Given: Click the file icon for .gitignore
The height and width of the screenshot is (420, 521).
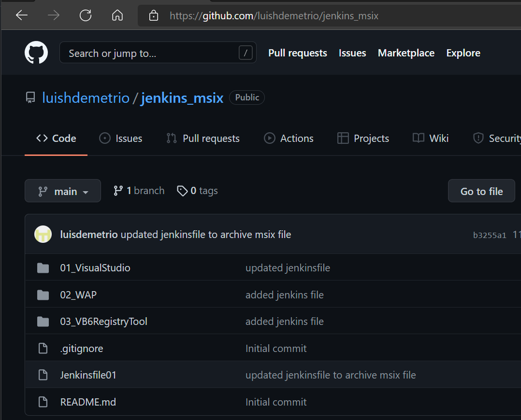Looking at the screenshot, I should click(43, 348).
